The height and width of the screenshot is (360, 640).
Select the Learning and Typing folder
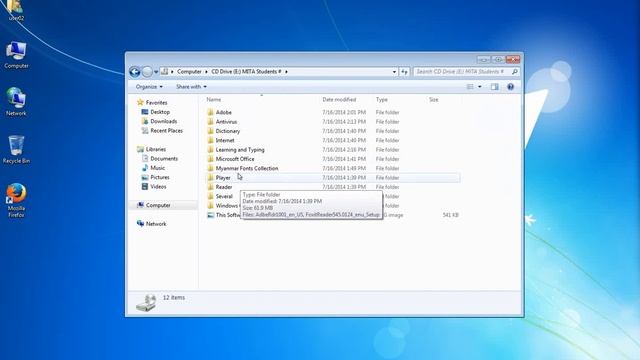pyautogui.click(x=240, y=150)
